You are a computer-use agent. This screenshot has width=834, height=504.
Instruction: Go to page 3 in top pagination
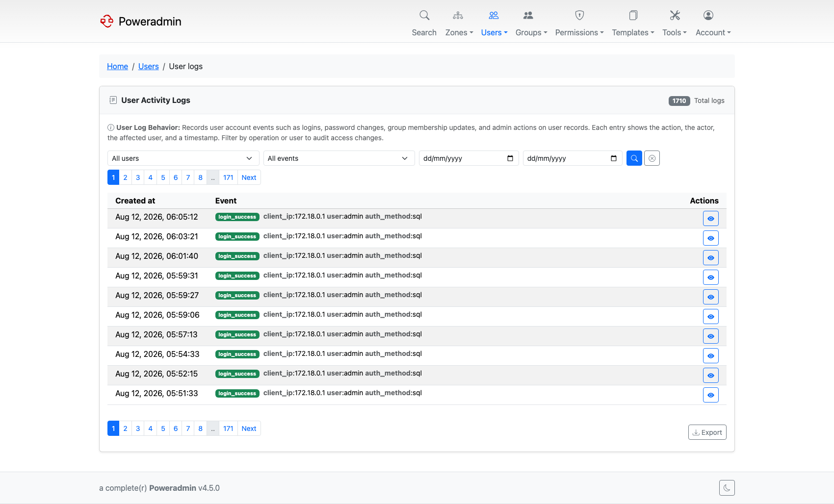pyautogui.click(x=138, y=177)
